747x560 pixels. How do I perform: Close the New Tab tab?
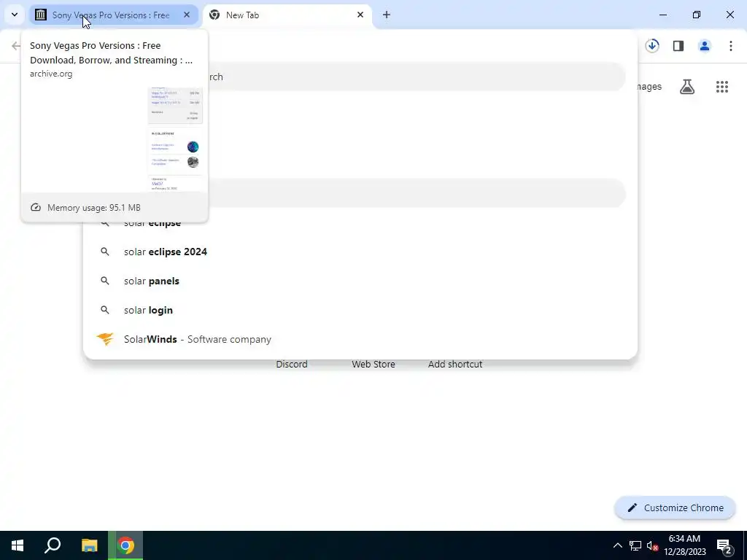360,15
